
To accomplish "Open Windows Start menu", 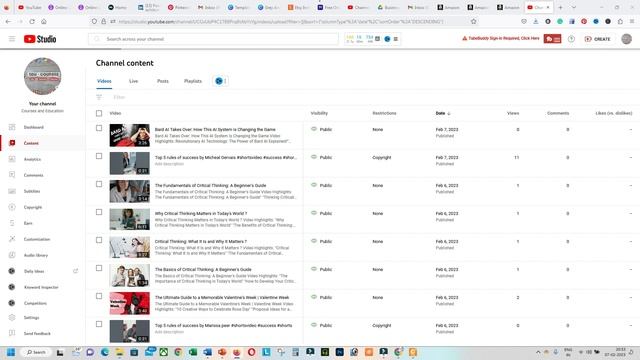I will (11, 352).
